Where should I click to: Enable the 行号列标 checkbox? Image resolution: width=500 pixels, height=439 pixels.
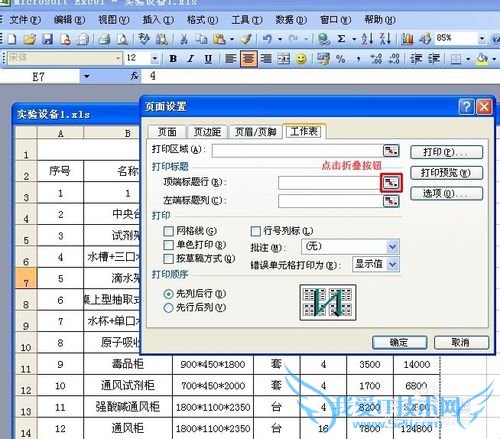255,231
